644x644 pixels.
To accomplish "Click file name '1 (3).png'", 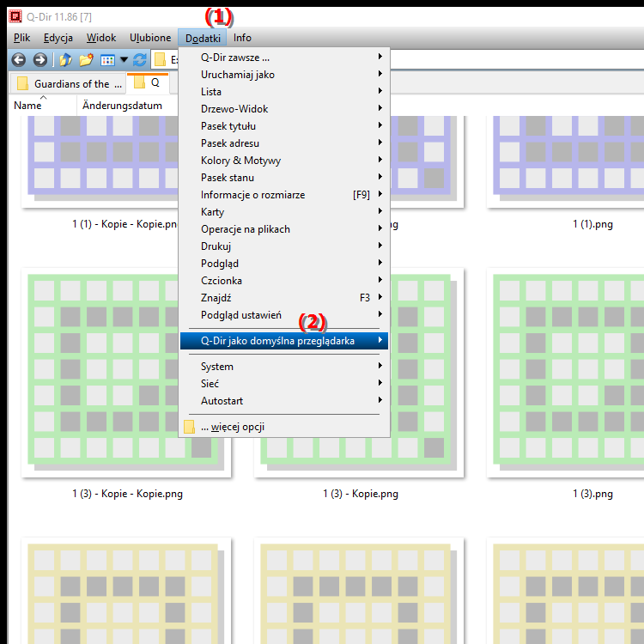I will tap(592, 494).
